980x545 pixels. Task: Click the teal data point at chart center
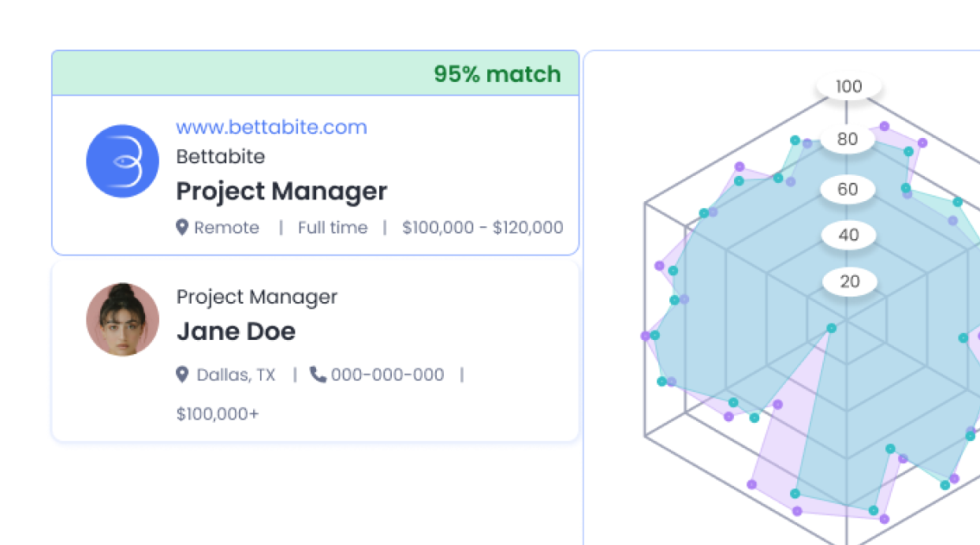(x=831, y=328)
